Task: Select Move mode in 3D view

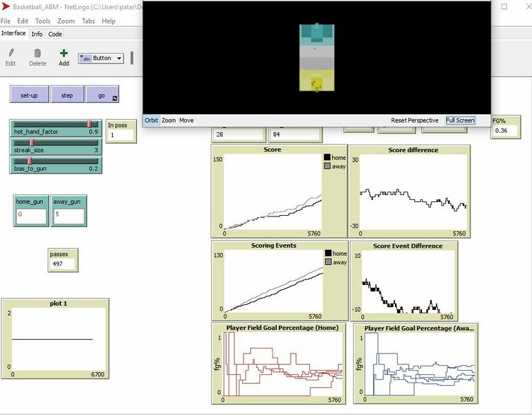Action: coord(186,120)
